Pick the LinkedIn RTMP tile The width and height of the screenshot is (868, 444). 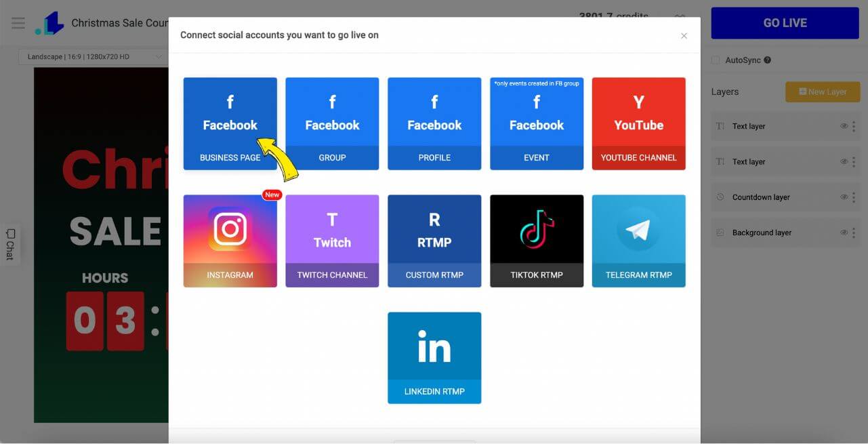click(x=434, y=358)
